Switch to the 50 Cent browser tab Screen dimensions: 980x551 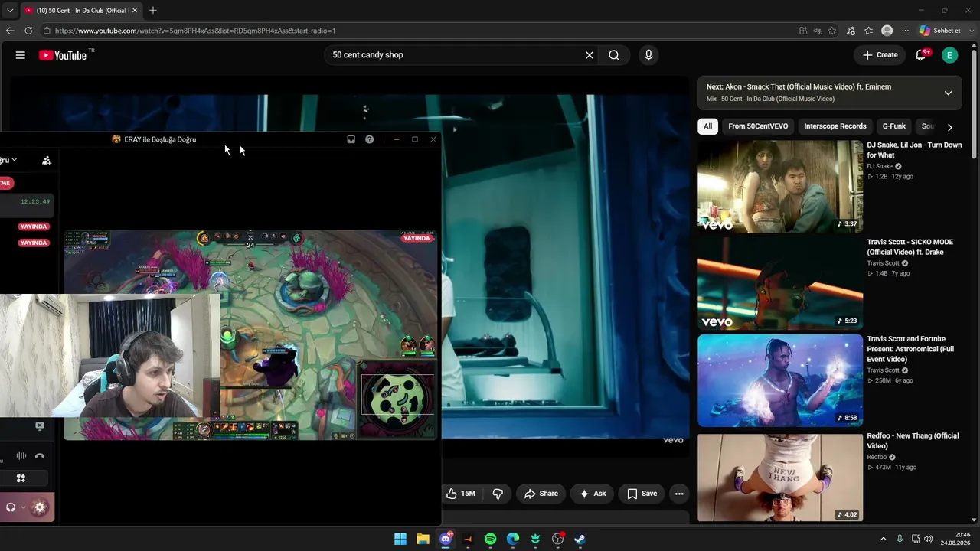click(x=80, y=11)
